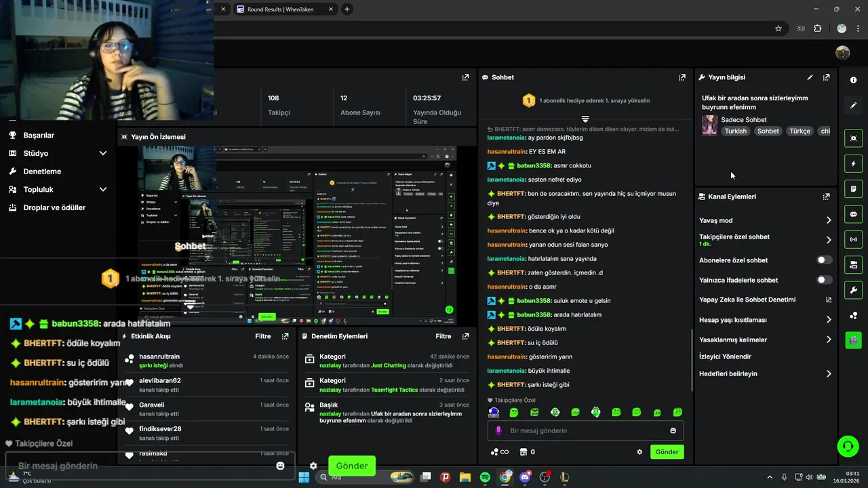Open OBS from the taskbar
868x488 pixels.
click(545, 477)
